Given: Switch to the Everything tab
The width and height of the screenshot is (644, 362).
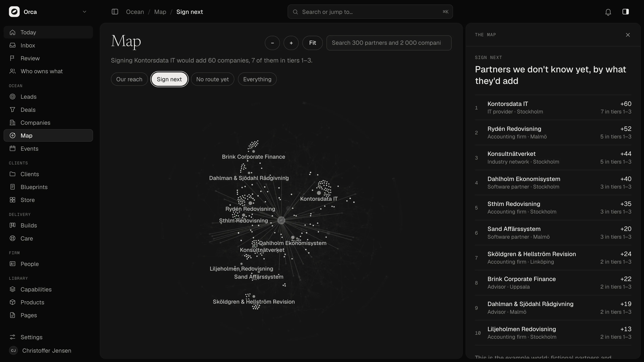Looking at the screenshot, I should pyautogui.click(x=257, y=79).
